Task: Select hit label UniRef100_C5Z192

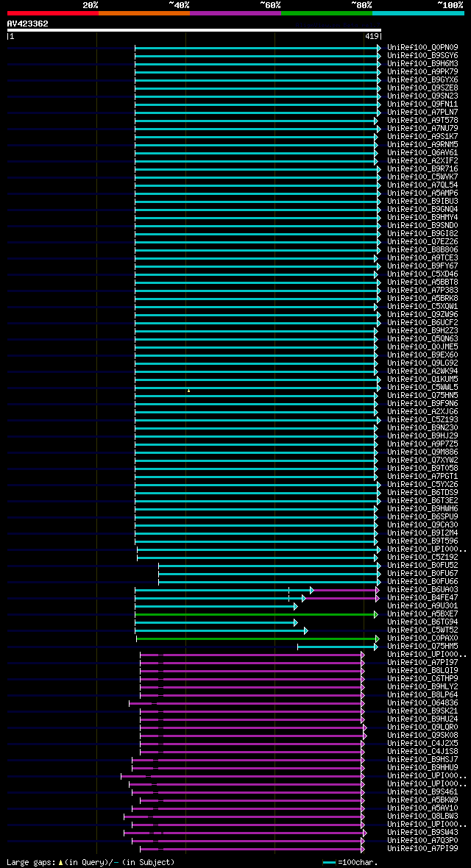Action: pos(422,558)
